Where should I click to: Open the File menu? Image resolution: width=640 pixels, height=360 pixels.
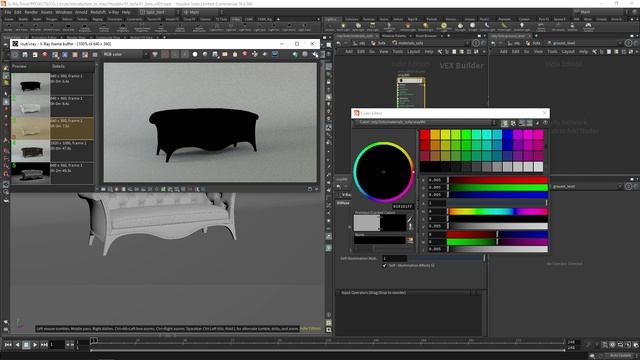(x=7, y=12)
